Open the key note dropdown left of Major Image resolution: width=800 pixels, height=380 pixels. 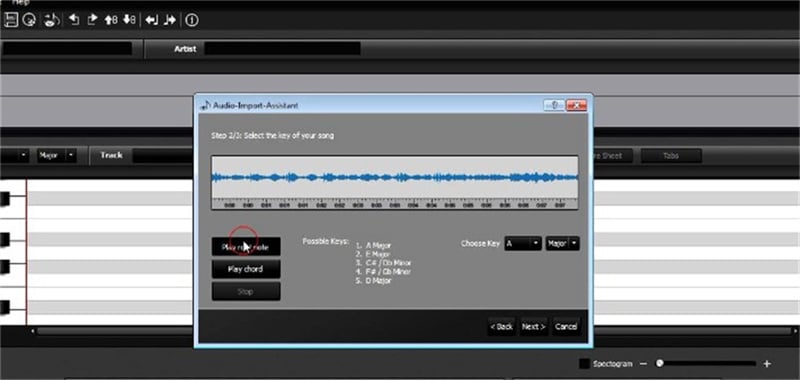click(x=15, y=156)
